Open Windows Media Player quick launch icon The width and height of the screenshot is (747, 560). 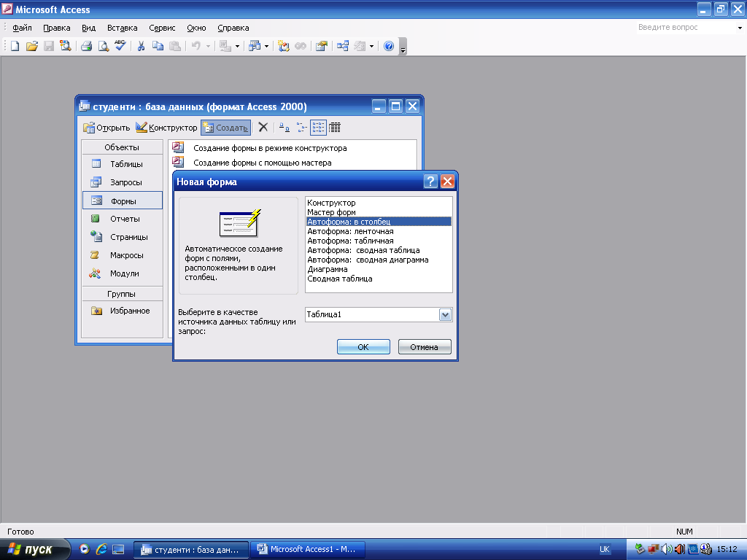[x=85, y=549]
